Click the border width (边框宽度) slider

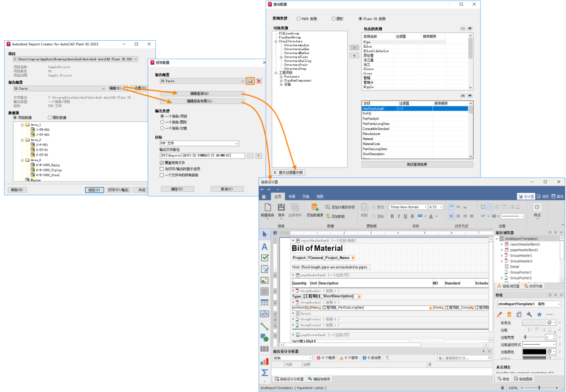pyautogui.click(x=534, y=337)
